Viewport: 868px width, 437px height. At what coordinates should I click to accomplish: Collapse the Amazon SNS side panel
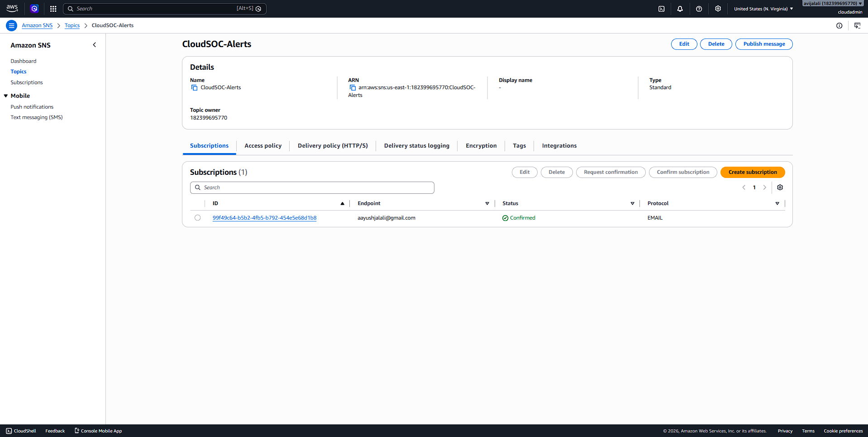[95, 45]
